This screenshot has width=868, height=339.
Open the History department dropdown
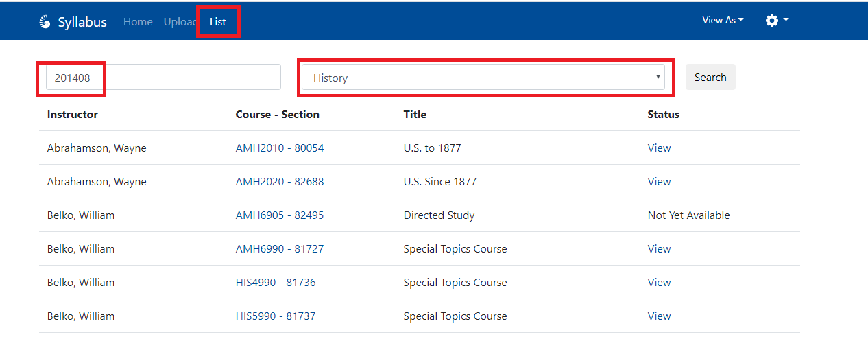(x=483, y=78)
